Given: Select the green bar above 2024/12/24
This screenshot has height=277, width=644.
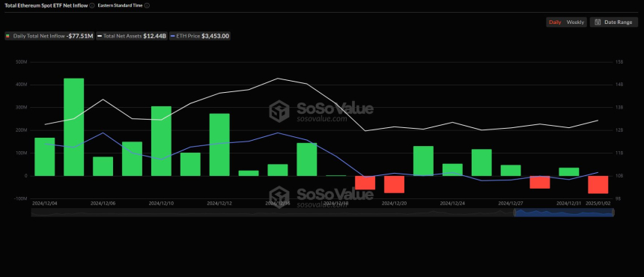Looking at the screenshot, I should tap(452, 169).
